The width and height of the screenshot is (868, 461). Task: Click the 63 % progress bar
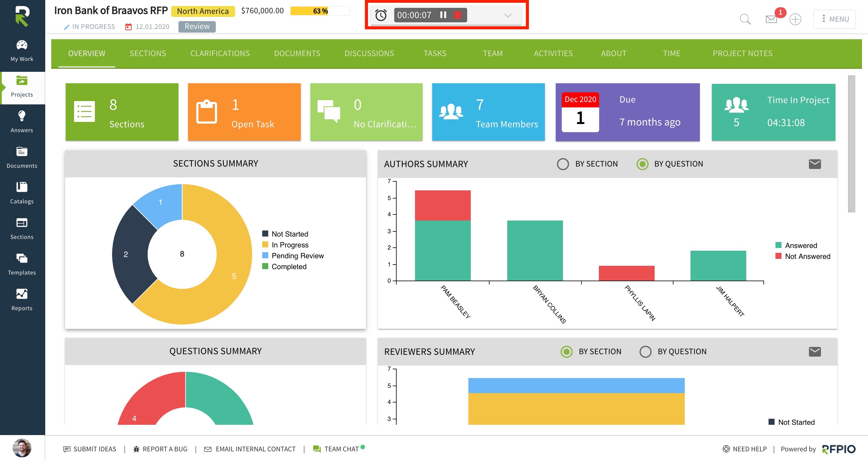[320, 11]
